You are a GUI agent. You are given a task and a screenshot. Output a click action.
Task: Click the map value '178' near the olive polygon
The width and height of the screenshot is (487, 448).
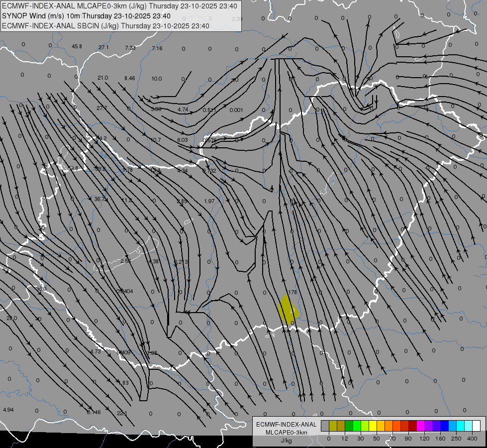pos(292,292)
